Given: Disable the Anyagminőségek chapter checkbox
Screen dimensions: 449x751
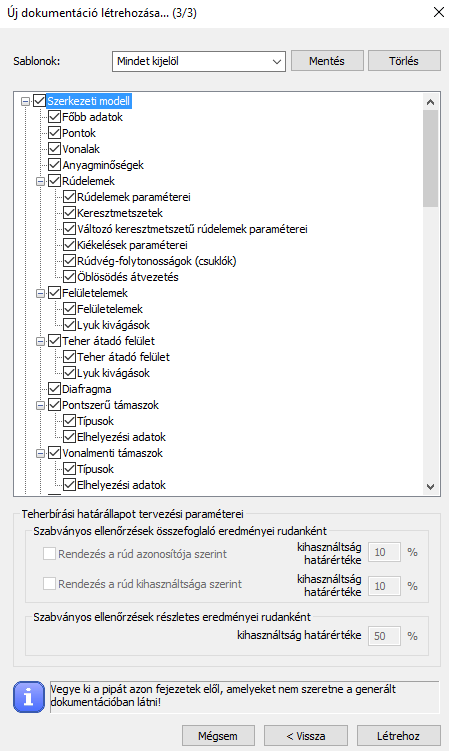Looking at the screenshot, I should (x=55, y=165).
